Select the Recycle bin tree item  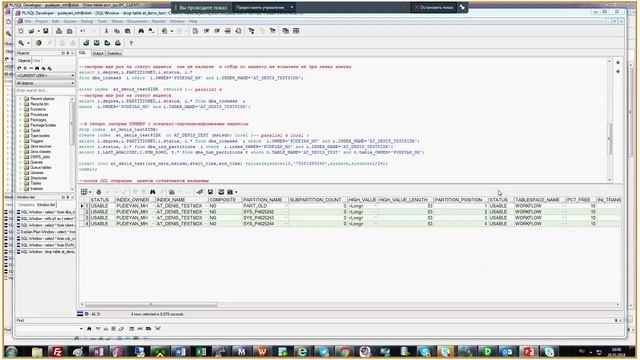pos(39,104)
